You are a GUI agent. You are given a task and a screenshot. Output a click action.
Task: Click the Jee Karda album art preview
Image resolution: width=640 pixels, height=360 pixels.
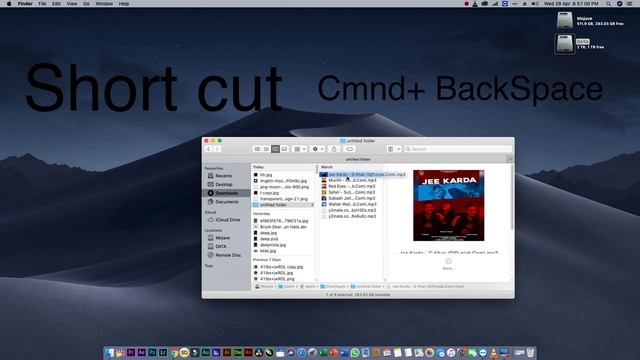point(448,205)
